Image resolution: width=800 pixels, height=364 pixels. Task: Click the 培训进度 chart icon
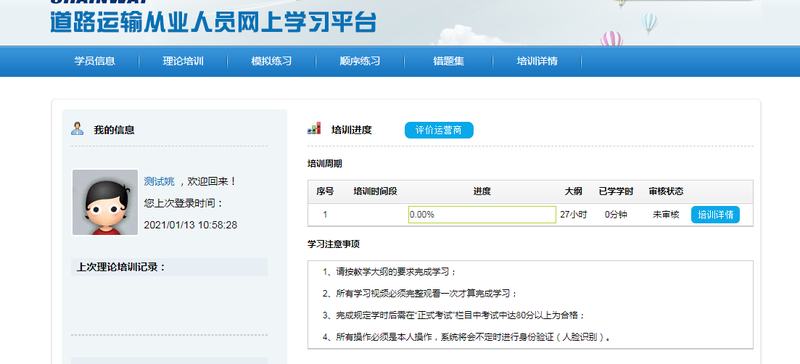(314, 129)
